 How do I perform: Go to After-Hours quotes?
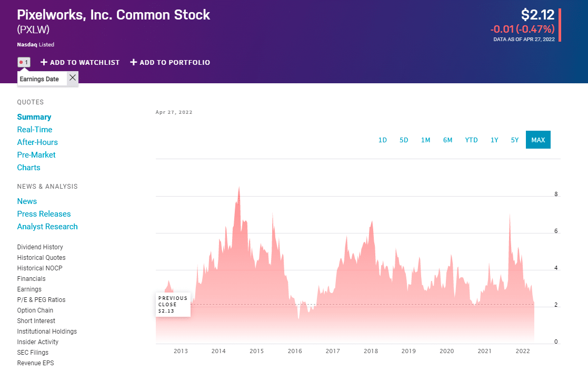coord(37,142)
